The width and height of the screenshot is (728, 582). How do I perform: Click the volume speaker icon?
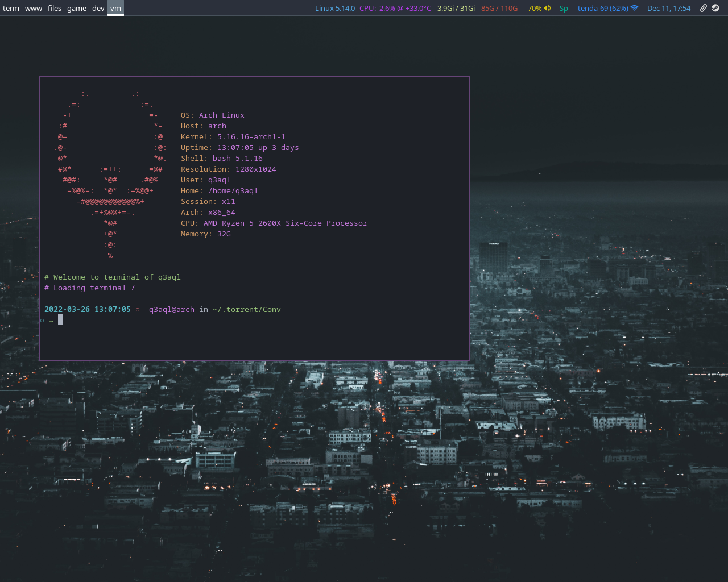pos(547,8)
